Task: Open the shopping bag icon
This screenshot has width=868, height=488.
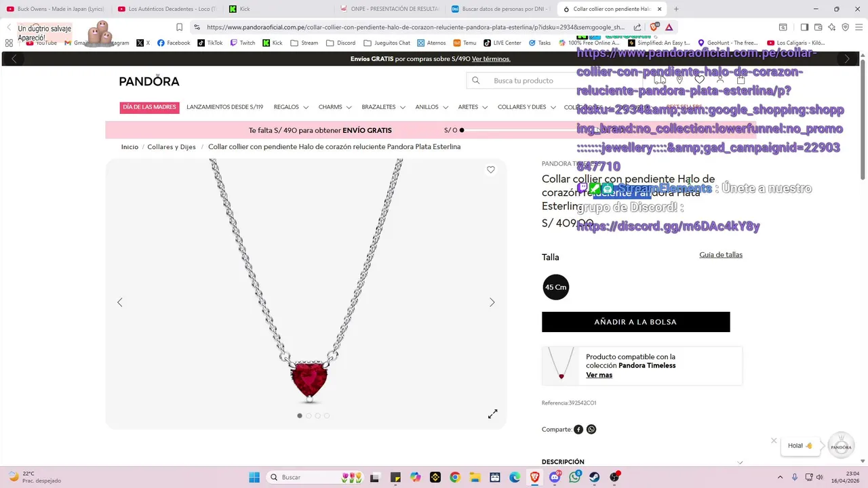Action: pyautogui.click(x=741, y=80)
